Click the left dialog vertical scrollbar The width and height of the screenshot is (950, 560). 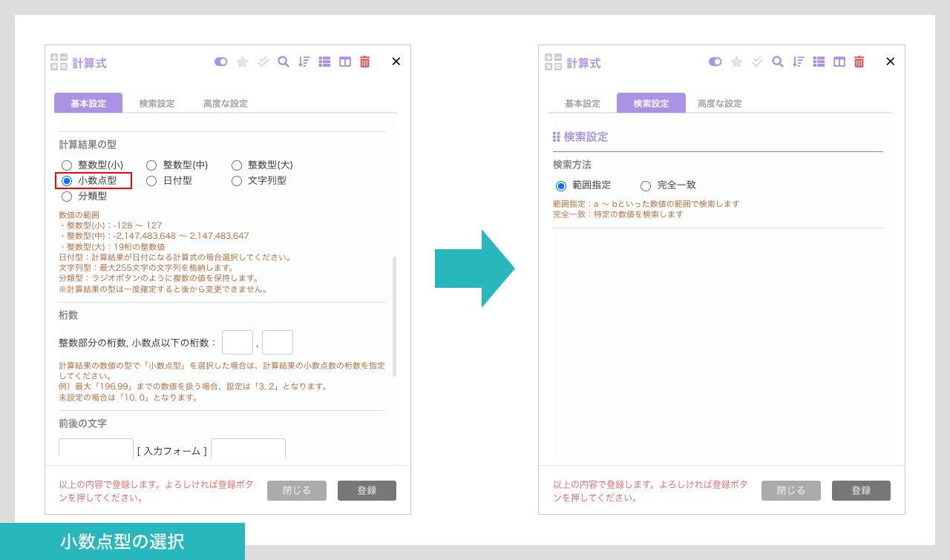coord(394,317)
